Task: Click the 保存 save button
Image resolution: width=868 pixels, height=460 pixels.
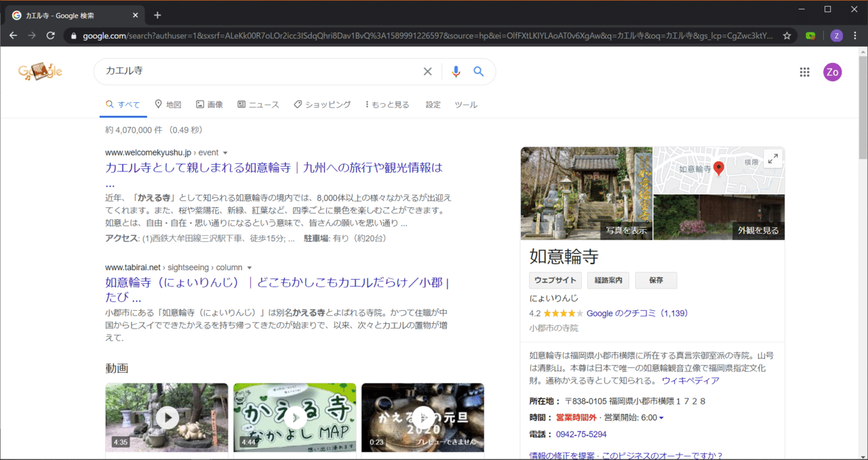Action: (x=656, y=280)
